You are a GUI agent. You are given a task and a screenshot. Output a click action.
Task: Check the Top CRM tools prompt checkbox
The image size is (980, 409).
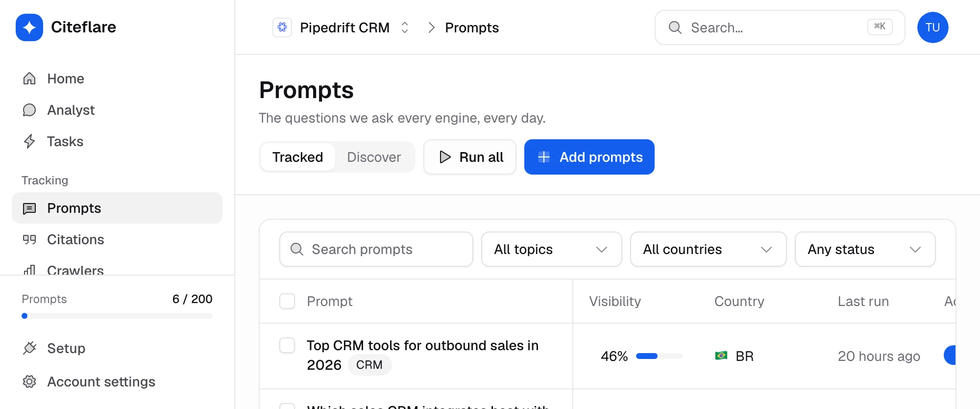(x=287, y=345)
